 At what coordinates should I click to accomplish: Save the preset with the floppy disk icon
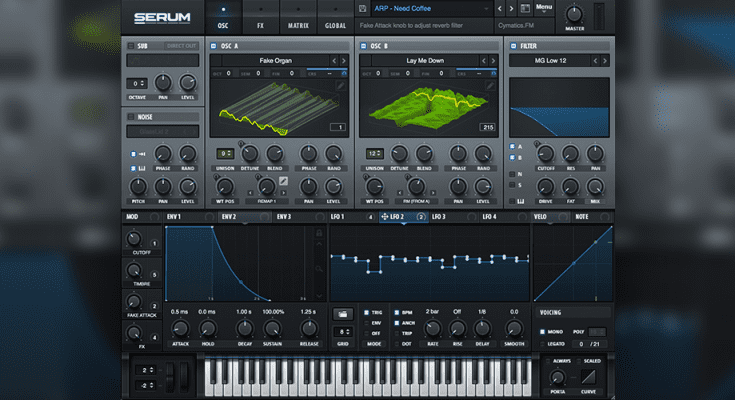coord(362,8)
